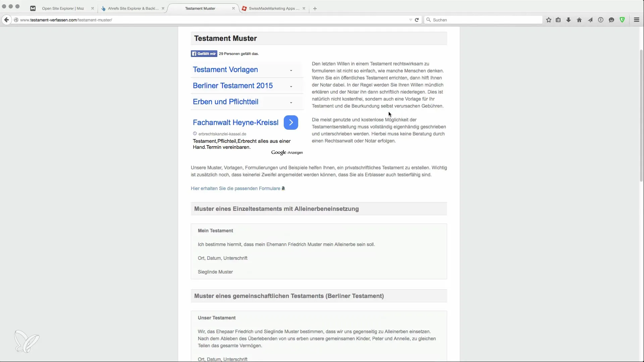Reload the page with the refresh icon
This screenshot has width=644, height=362.
pos(417,20)
